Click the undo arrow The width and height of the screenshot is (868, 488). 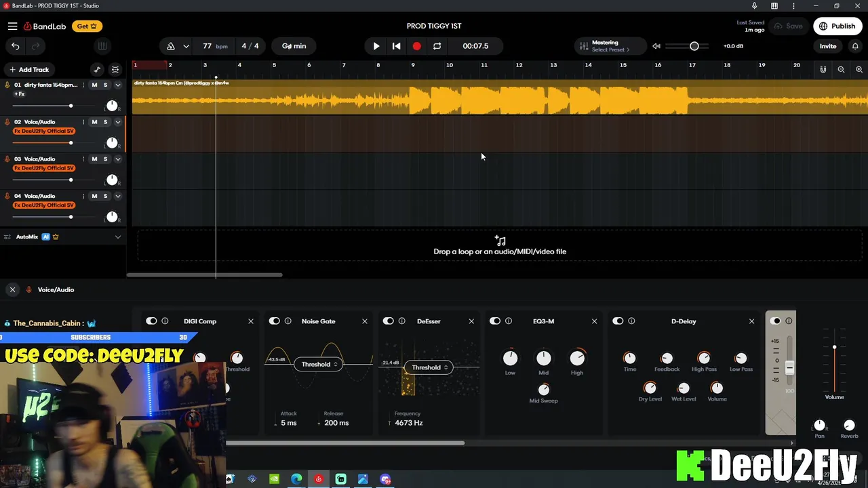(16, 46)
